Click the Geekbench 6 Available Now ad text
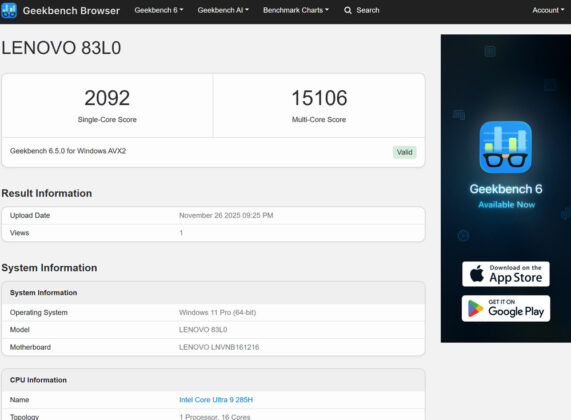Viewport: 571px width, 420px height. [506, 196]
